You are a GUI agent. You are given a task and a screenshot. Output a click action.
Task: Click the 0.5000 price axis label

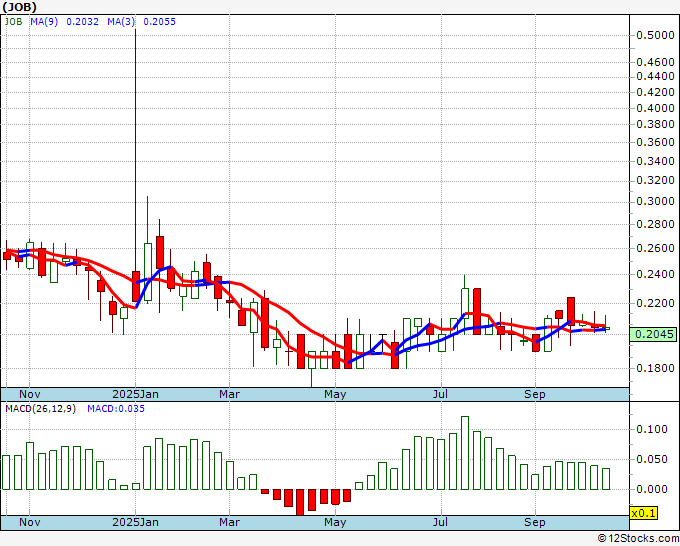[x=653, y=36]
